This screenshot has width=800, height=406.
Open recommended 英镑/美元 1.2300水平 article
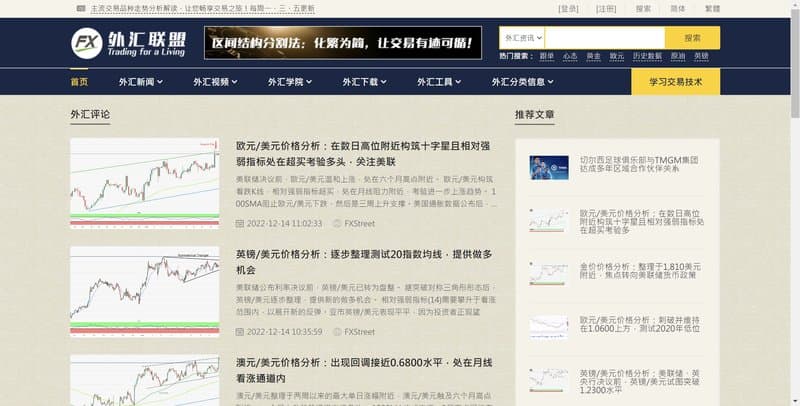[639, 382]
